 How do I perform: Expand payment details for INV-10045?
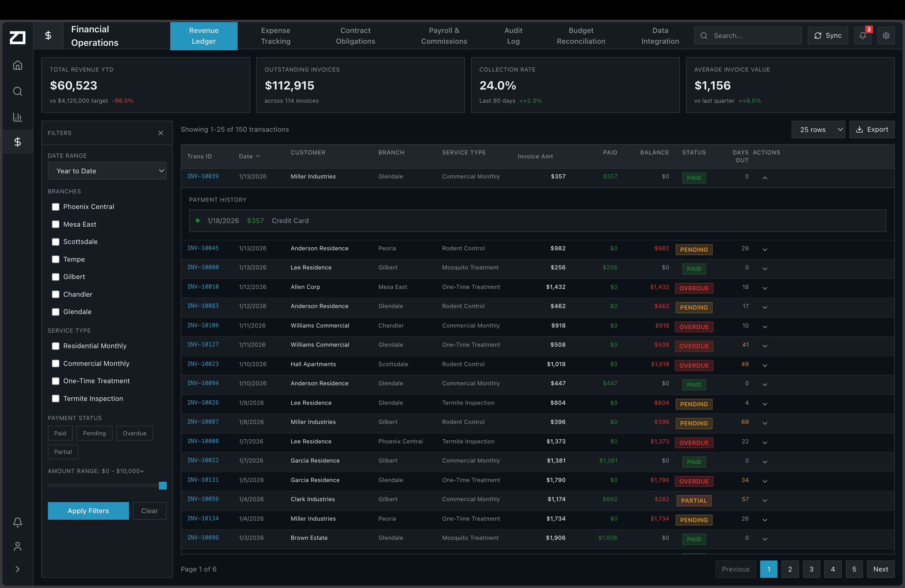tap(765, 249)
